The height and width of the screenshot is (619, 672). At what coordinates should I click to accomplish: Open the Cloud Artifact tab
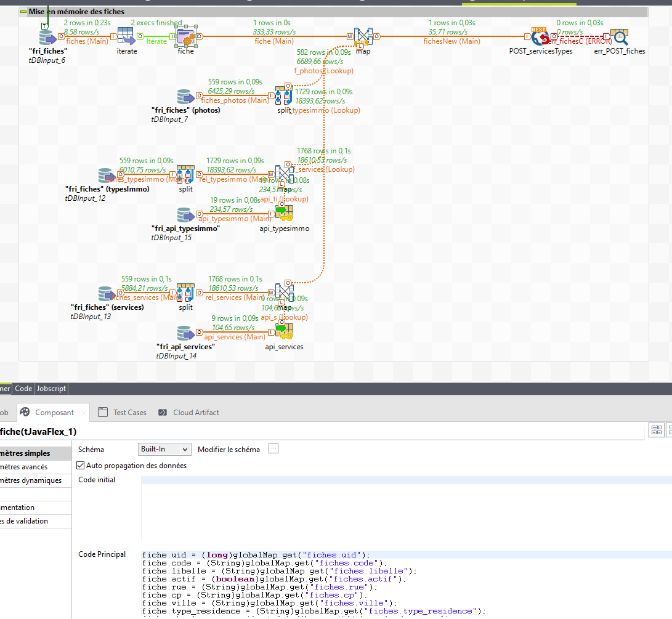click(189, 413)
